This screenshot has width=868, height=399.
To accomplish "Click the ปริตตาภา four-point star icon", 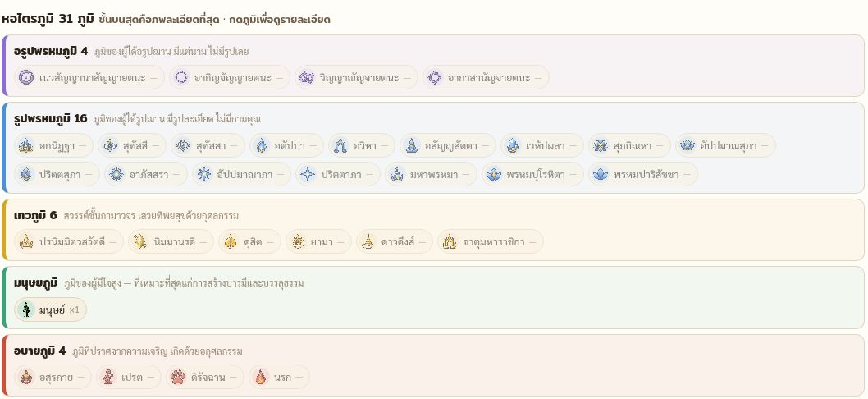I will [308, 175].
